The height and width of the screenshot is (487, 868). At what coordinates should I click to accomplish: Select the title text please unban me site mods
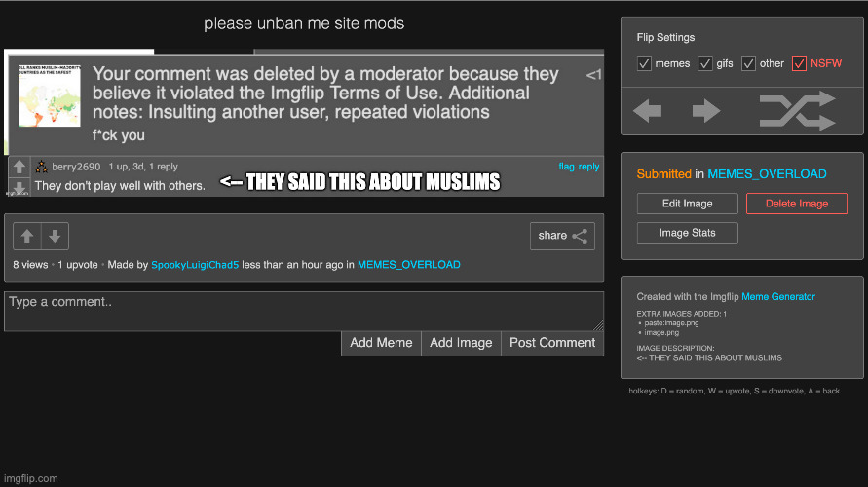pos(304,23)
